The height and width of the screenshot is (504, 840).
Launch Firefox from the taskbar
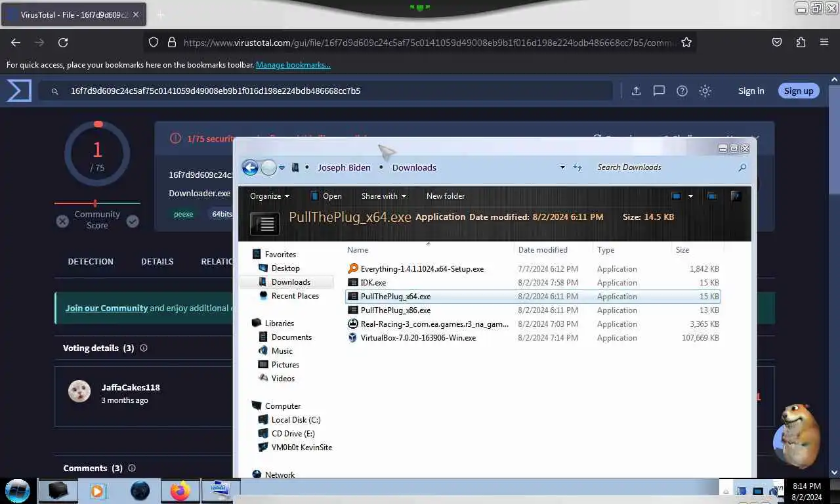pyautogui.click(x=180, y=491)
